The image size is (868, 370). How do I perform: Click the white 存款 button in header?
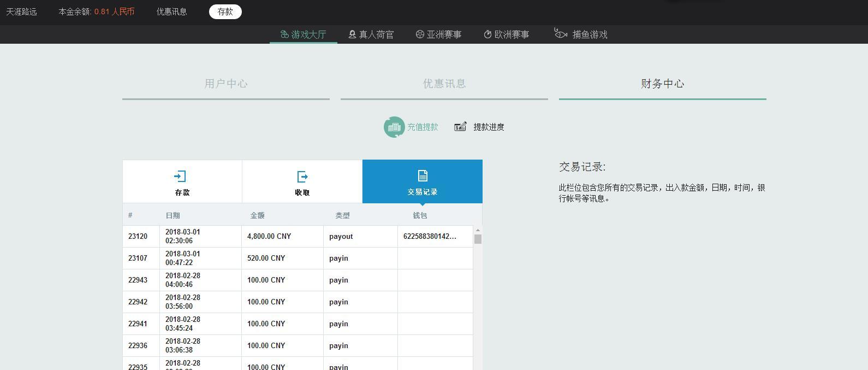[x=225, y=11]
